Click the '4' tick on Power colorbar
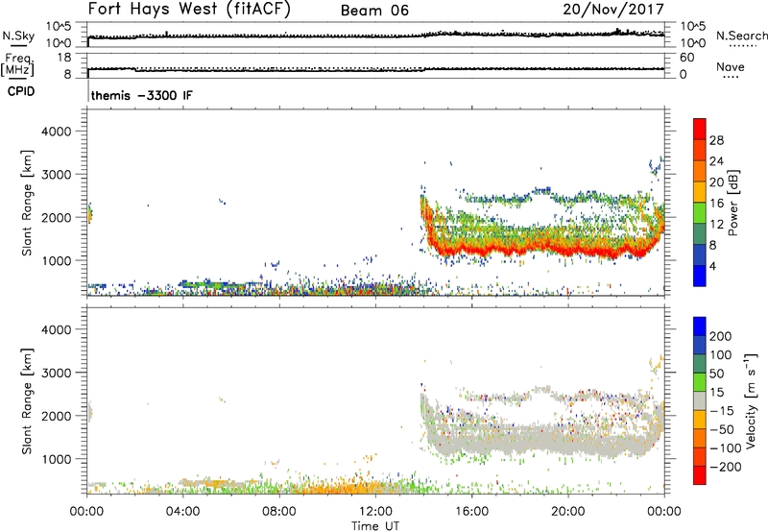This screenshot has height=532, width=768. coord(712,266)
